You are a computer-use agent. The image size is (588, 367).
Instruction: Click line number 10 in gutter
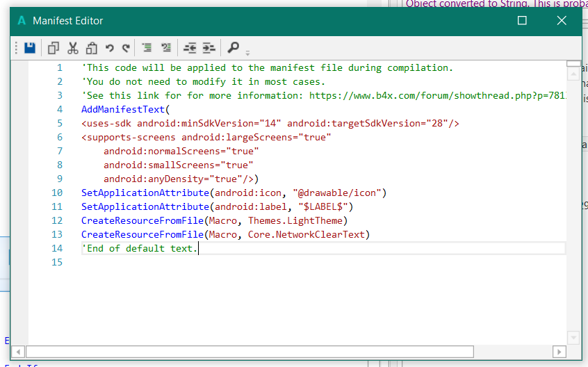pyautogui.click(x=57, y=193)
